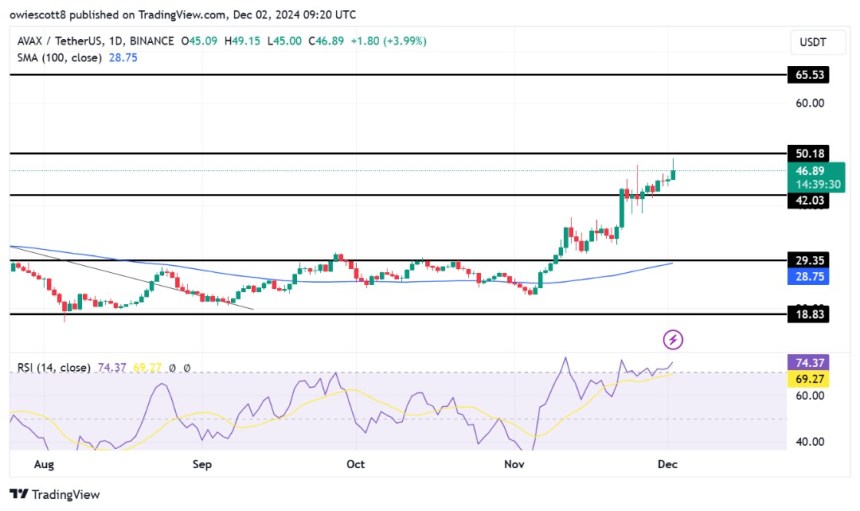Click the 29.35 price level label
This screenshot has height=511, width=860.
tap(808, 260)
